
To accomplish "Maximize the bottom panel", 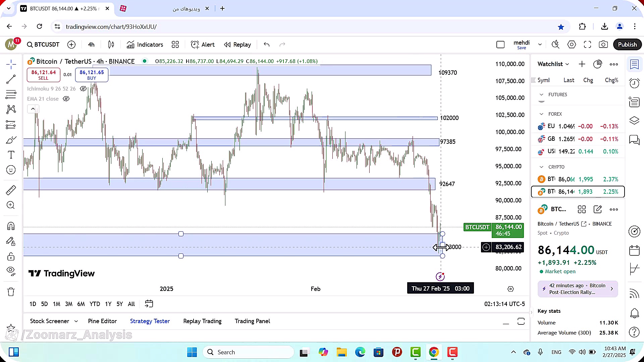I will click(521, 321).
